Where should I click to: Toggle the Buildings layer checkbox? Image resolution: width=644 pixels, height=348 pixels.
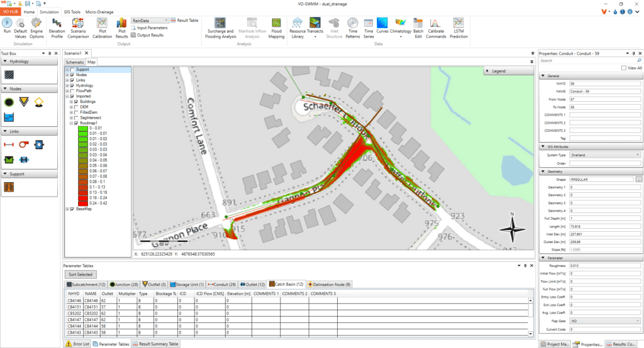[x=76, y=102]
